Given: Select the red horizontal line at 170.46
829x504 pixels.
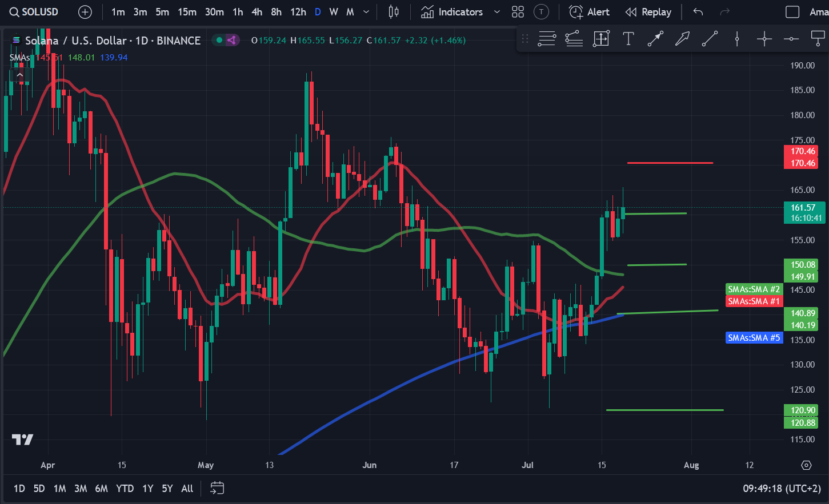Looking at the screenshot, I should click(x=670, y=163).
